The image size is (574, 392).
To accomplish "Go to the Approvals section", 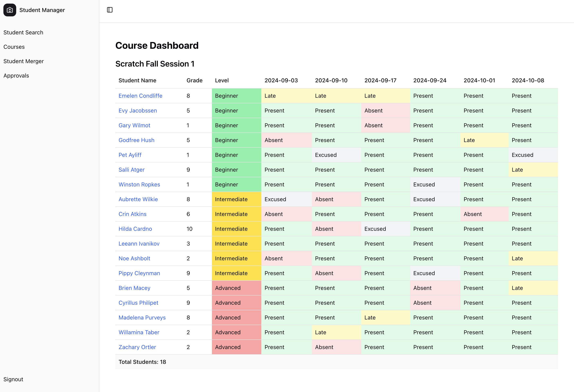I will coord(16,76).
